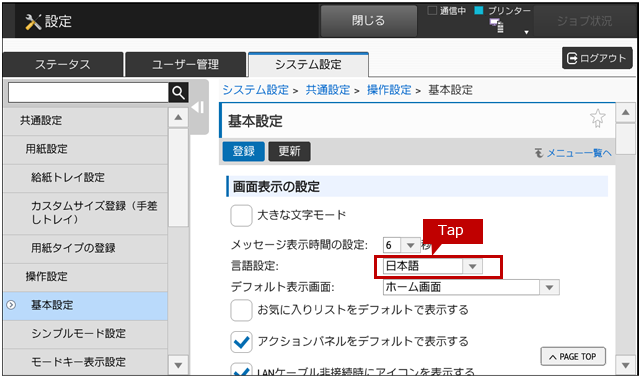Select 用紙設定 in the sidebar
This screenshot has width=640, height=376.
coord(85,149)
